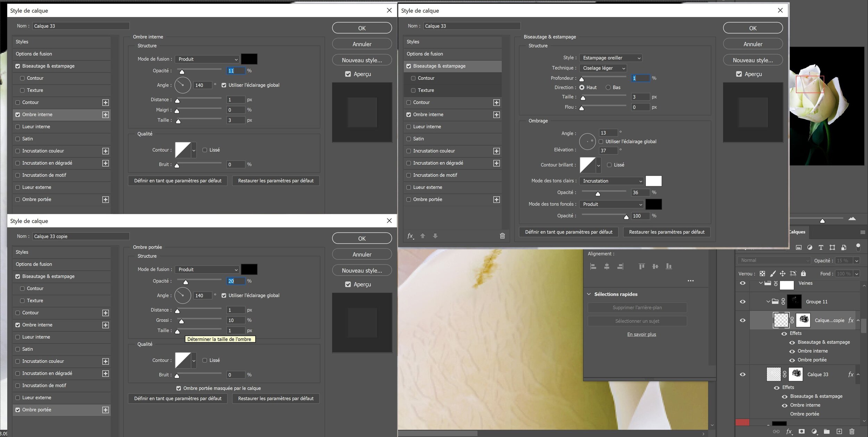Screen dimensions: 868x437
Task: Select Lueur externe in Calque 33 copie styles
Action: click(36, 397)
